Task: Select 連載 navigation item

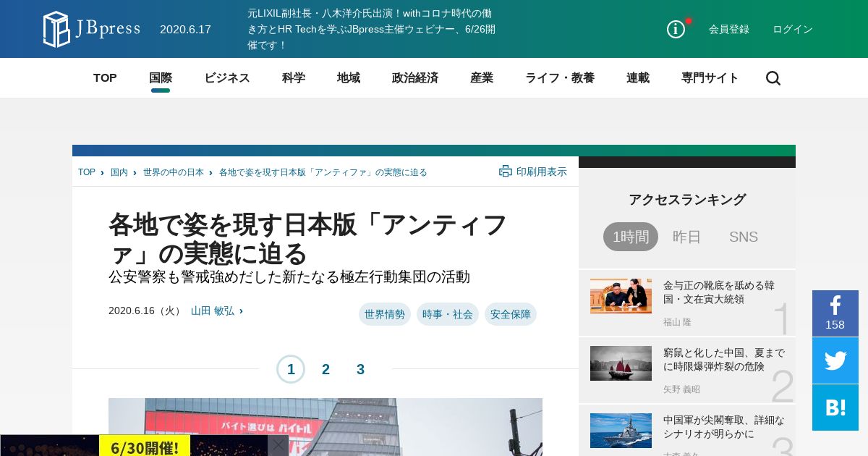Action: (638, 78)
